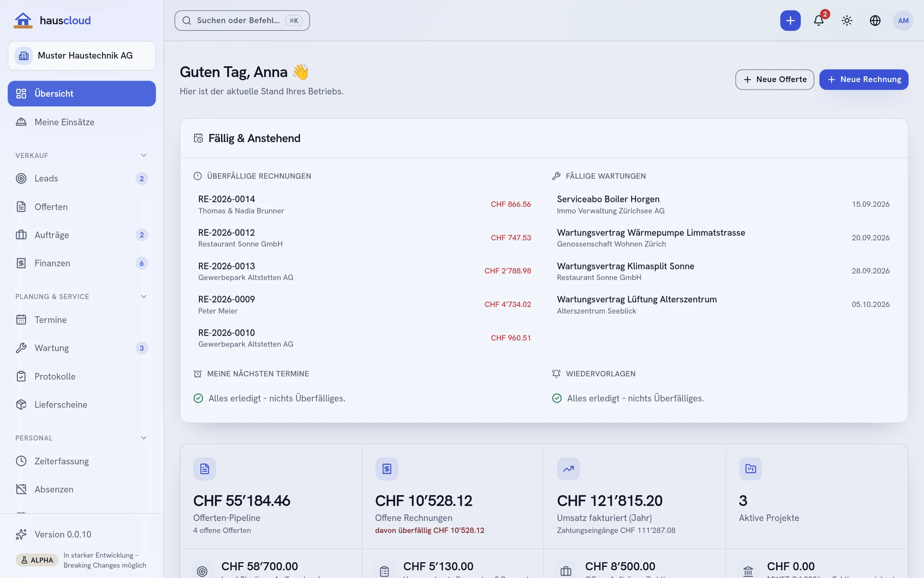Toggle the light/dark theme sun icon

tap(847, 20)
